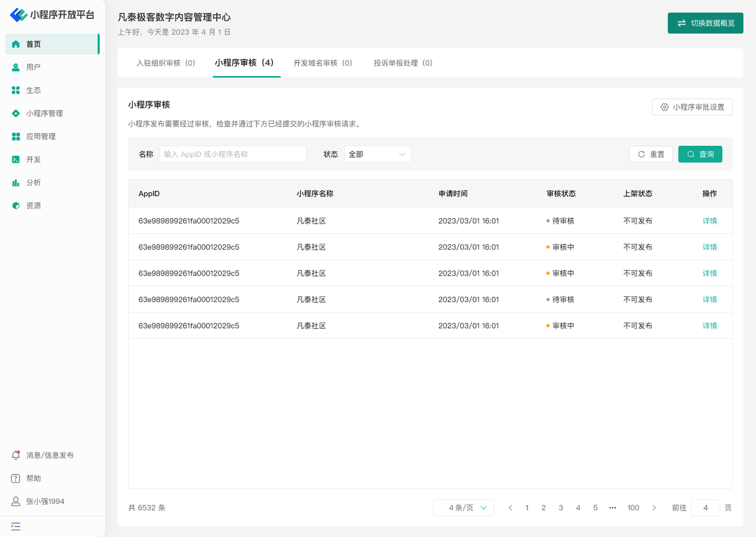The height and width of the screenshot is (537, 756).
Task: Click the Home (首页) sidebar icon
Action: (16, 44)
